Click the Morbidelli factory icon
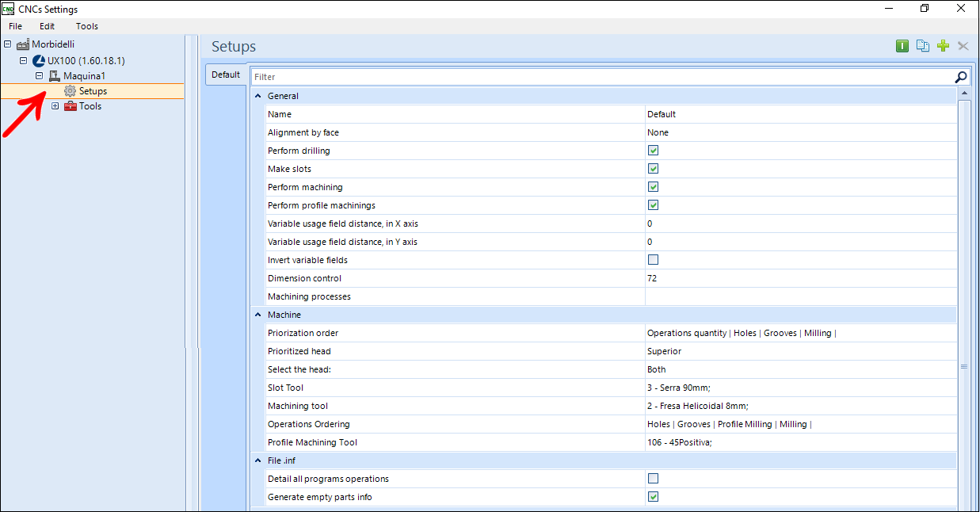This screenshot has width=980, height=512. click(x=23, y=44)
